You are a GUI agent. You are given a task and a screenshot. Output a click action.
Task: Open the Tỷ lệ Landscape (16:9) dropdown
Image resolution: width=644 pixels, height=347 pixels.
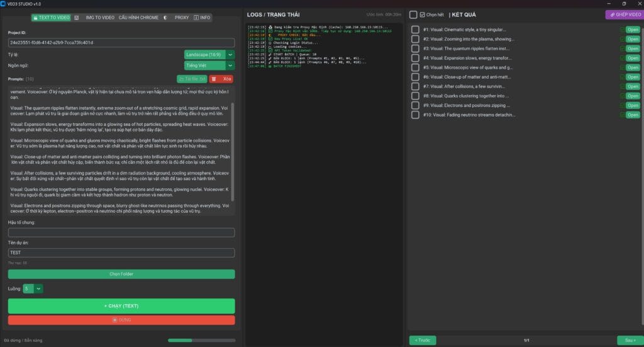tap(209, 55)
